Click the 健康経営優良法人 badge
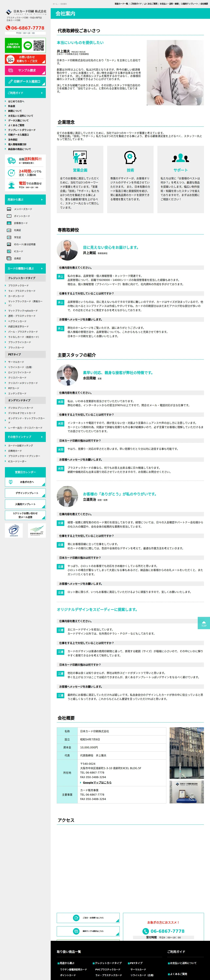 click(37, 530)
